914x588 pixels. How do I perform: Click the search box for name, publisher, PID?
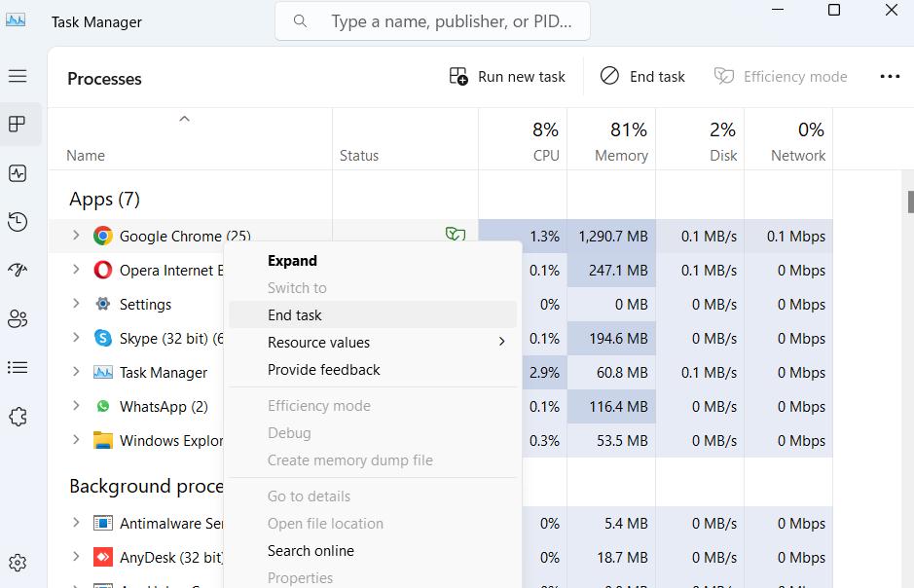pos(432,21)
